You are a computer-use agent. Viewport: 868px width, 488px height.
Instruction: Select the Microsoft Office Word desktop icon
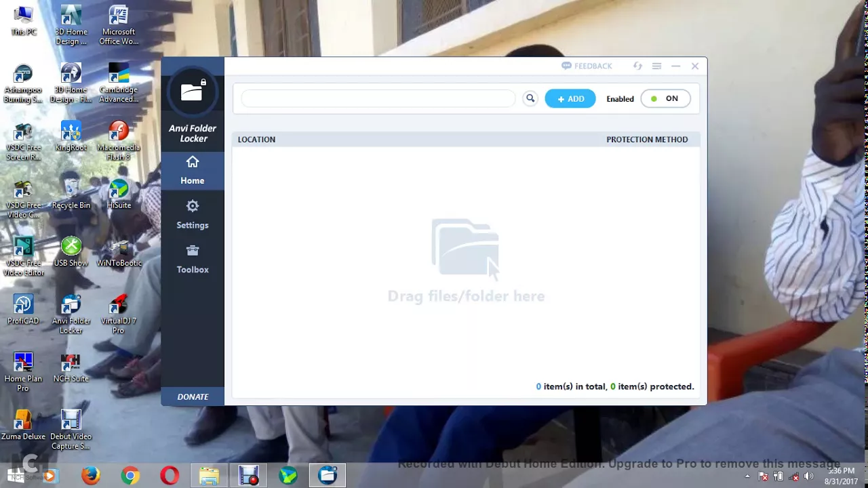click(119, 26)
